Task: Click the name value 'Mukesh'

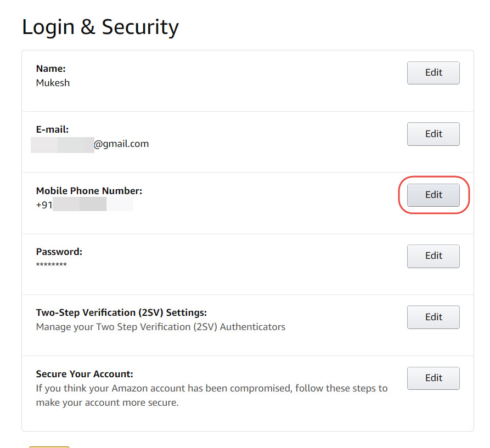Action: 53,83
